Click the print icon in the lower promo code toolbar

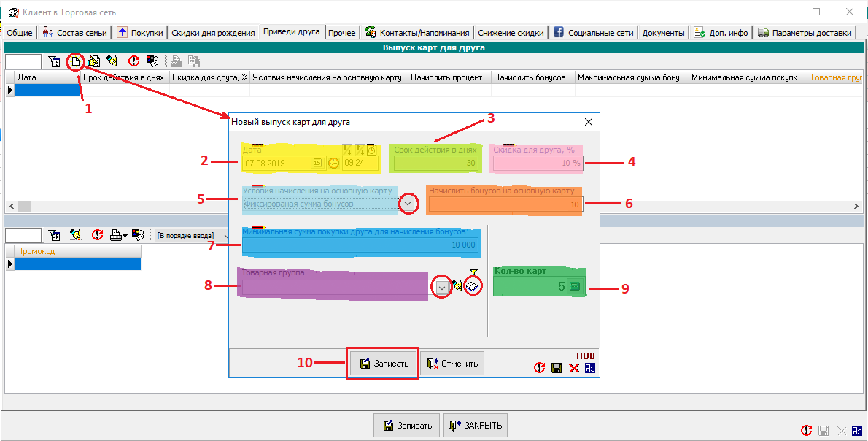(116, 235)
